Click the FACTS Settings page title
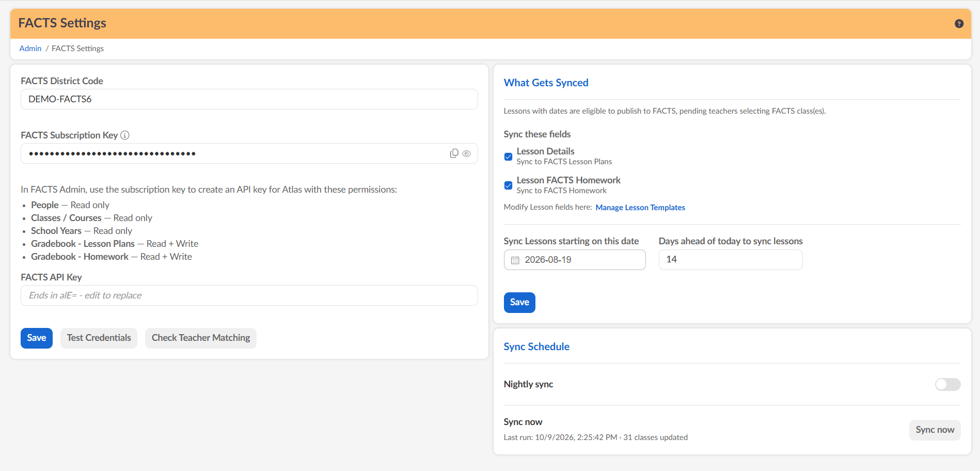980x471 pixels. (x=62, y=23)
